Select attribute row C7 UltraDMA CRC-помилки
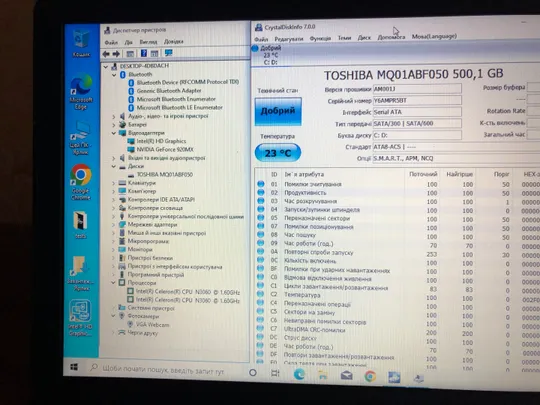The image size is (540, 405). pyautogui.click(x=398, y=330)
